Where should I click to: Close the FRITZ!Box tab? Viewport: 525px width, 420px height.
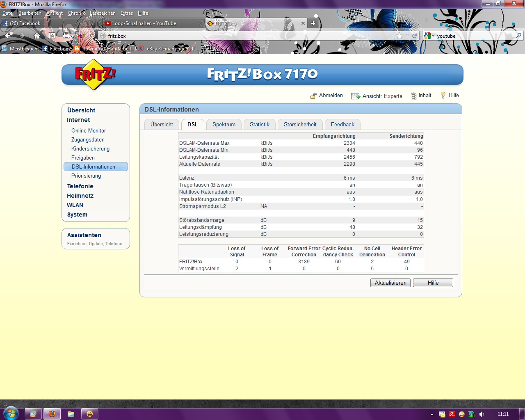303,23
